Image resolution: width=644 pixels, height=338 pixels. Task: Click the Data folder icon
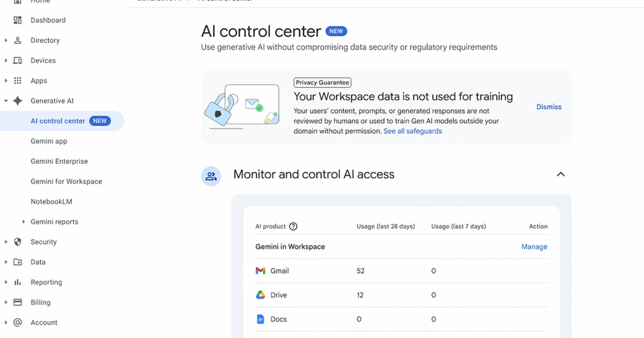[18, 262]
